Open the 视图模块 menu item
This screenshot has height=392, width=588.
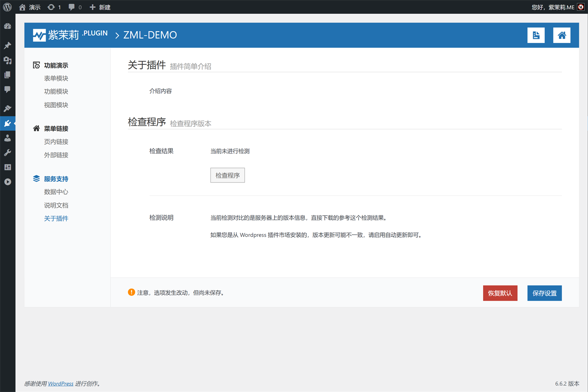[56, 105]
